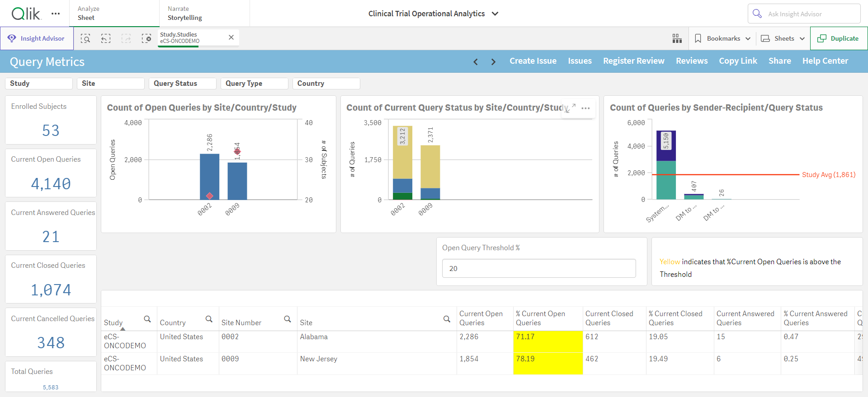
Task: Search in the Study table column
Action: point(147,319)
